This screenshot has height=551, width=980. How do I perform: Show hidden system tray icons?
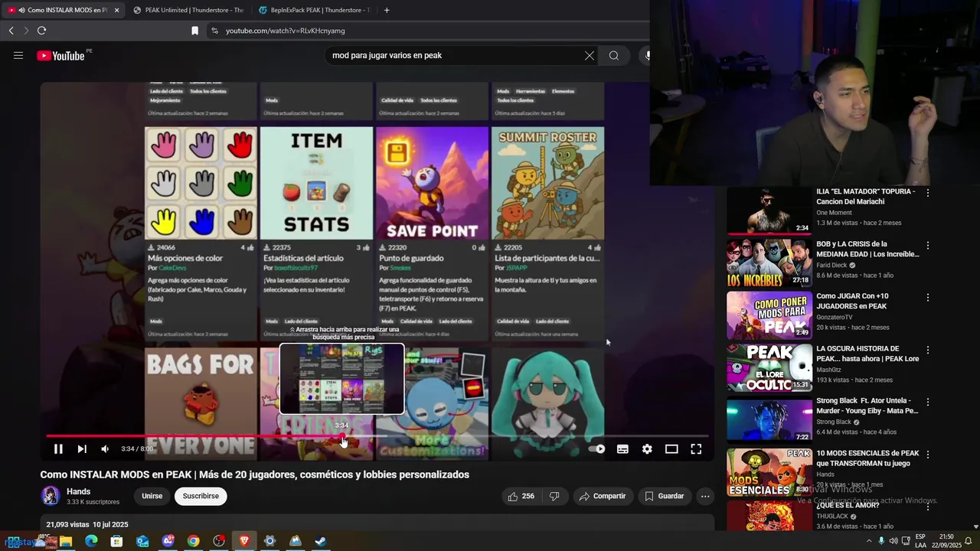[868, 541]
